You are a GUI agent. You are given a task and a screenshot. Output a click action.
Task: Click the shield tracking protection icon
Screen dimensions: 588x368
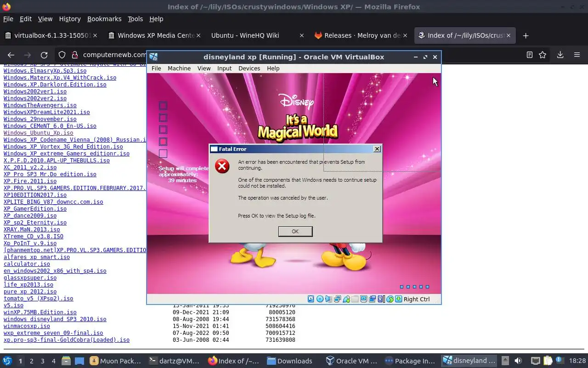(62, 55)
